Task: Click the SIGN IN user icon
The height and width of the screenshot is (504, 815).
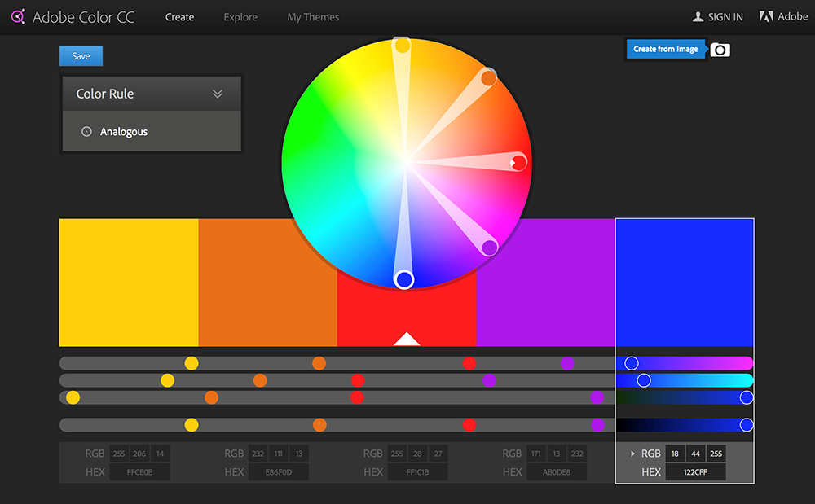Action: [x=698, y=16]
